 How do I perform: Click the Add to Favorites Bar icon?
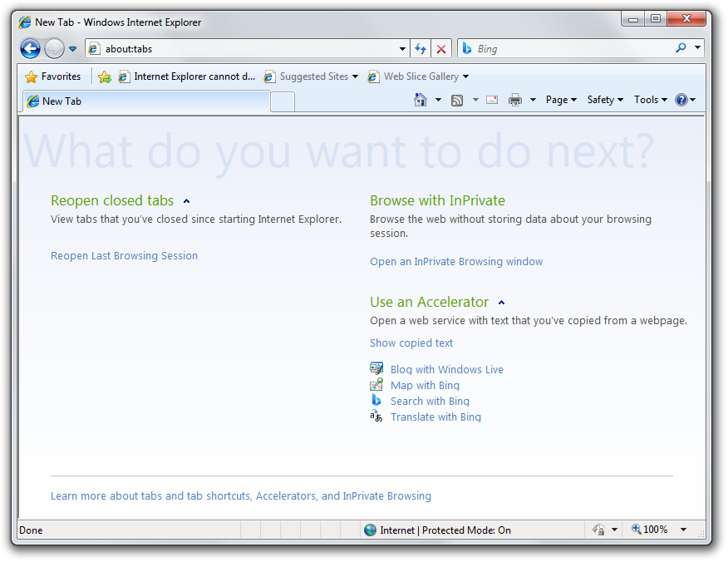click(x=105, y=76)
